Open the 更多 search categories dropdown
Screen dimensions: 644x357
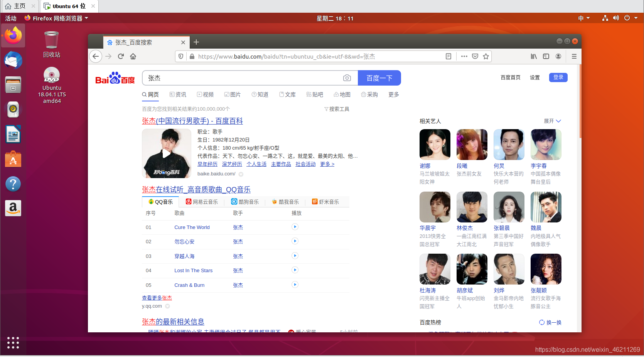click(393, 94)
